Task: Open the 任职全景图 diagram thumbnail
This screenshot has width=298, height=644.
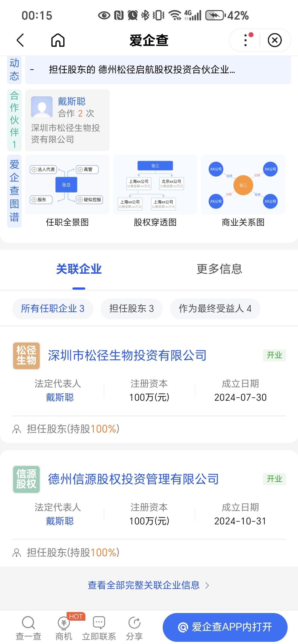Action: coord(67,185)
